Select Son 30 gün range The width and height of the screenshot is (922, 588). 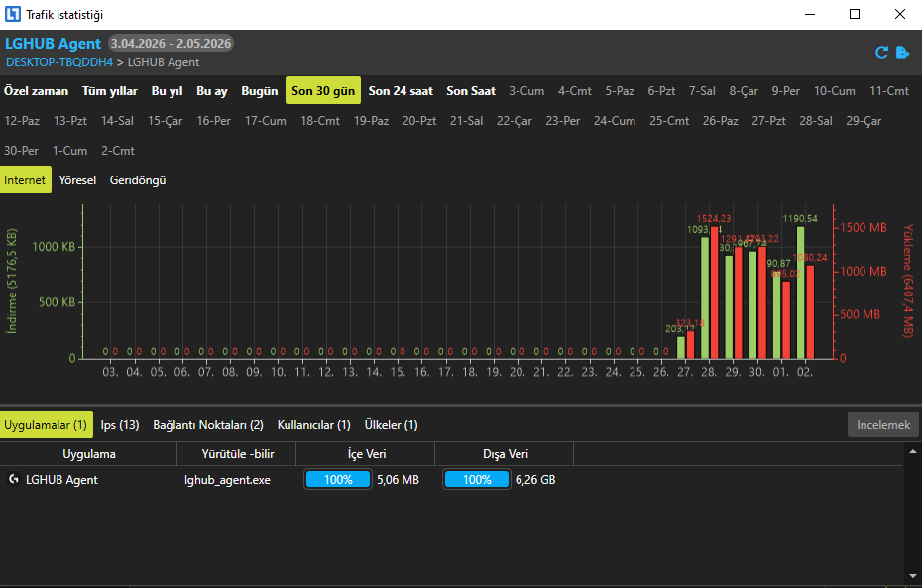tap(323, 91)
